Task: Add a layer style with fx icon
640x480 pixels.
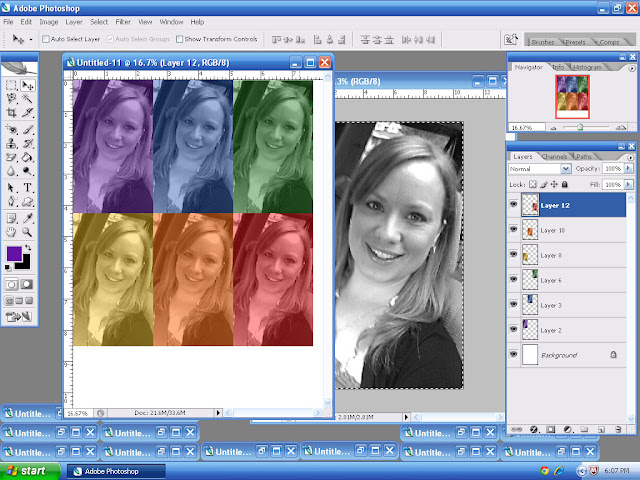Action: [x=534, y=429]
